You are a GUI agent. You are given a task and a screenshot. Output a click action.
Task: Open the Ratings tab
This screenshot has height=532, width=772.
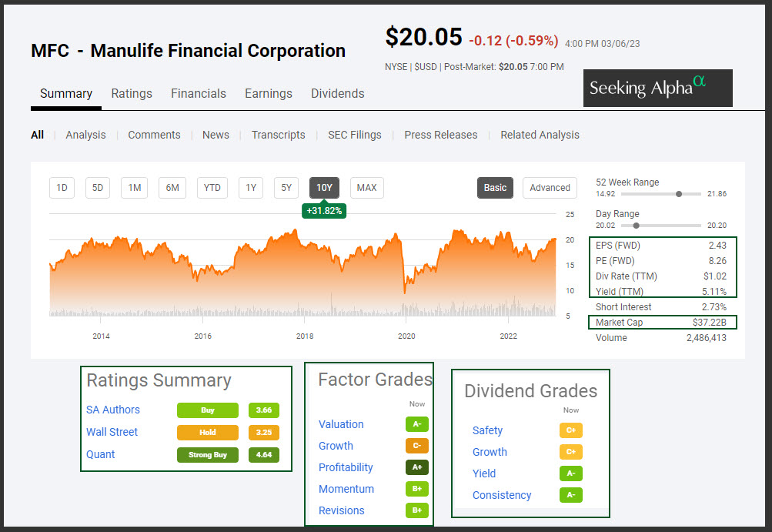point(132,94)
